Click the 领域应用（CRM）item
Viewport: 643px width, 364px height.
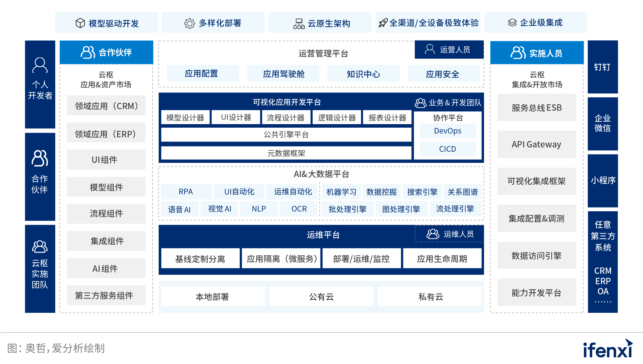[106, 106]
